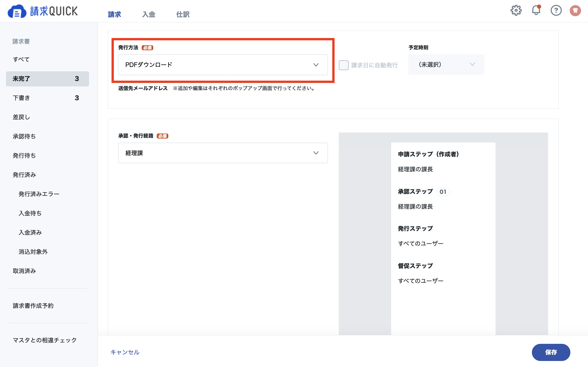The width and height of the screenshot is (588, 367).
Task: Enable 請求日に自動発行 checkbox
Action: tap(343, 65)
